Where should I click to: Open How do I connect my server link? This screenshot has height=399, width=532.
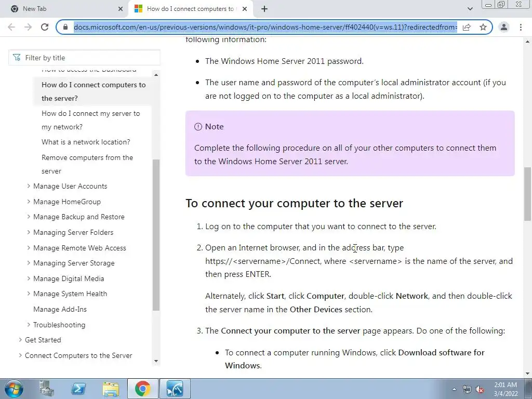click(90, 120)
